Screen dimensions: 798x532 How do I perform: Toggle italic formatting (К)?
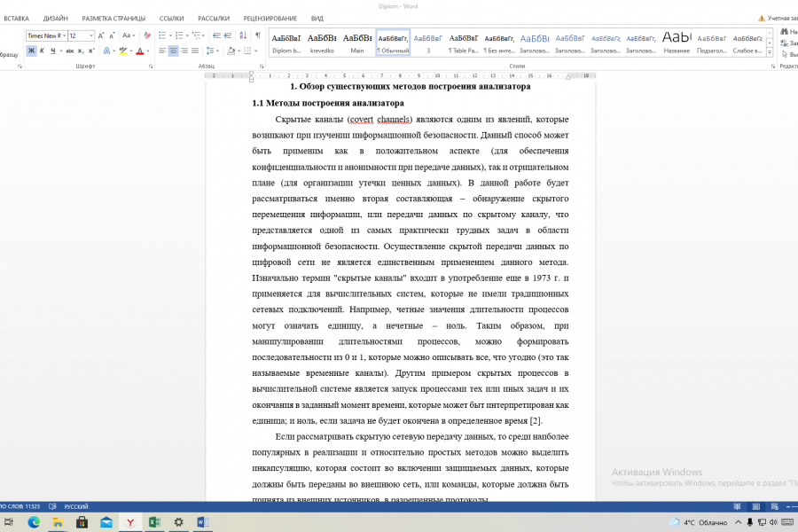(x=43, y=51)
